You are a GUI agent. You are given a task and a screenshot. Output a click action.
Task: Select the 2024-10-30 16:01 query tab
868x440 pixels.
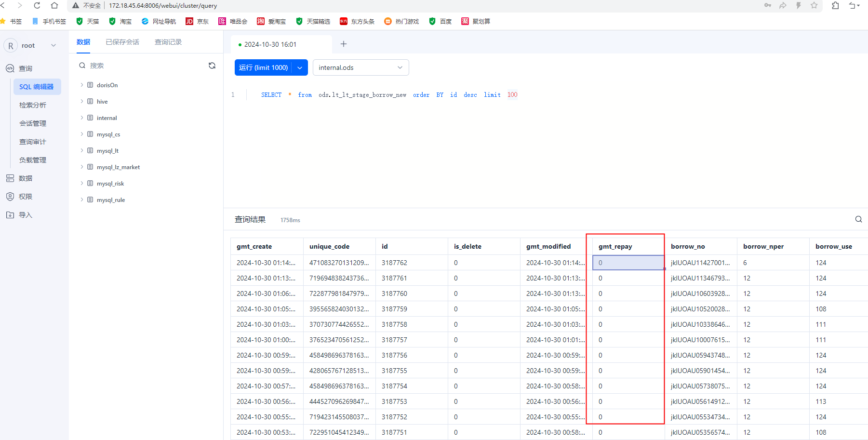click(x=281, y=44)
